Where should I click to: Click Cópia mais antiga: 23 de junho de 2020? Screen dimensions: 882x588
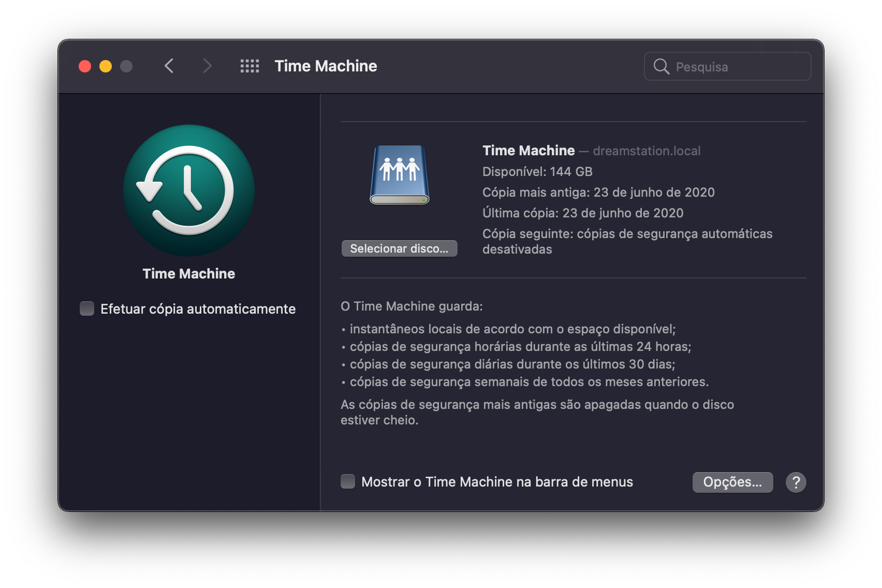[598, 192]
